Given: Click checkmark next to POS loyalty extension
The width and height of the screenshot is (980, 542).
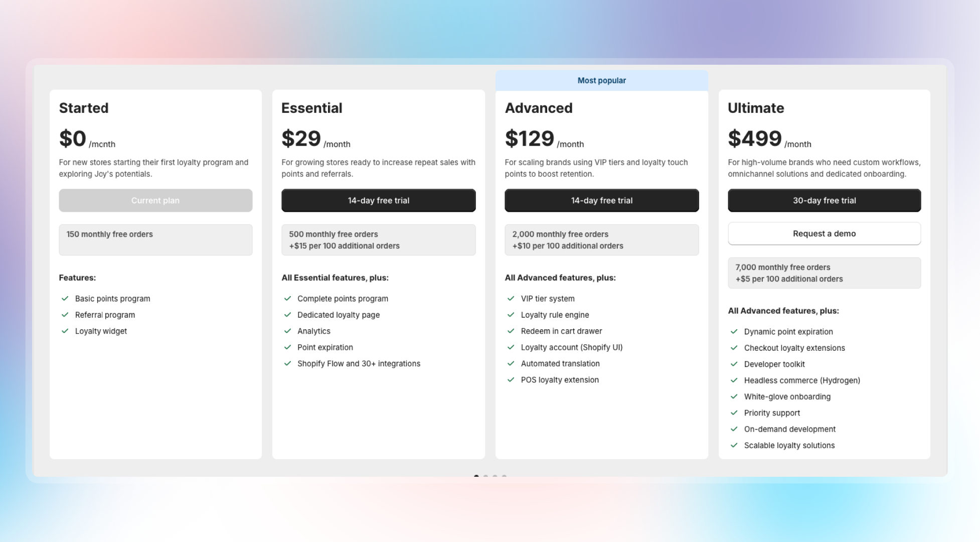Looking at the screenshot, I should [x=511, y=380].
